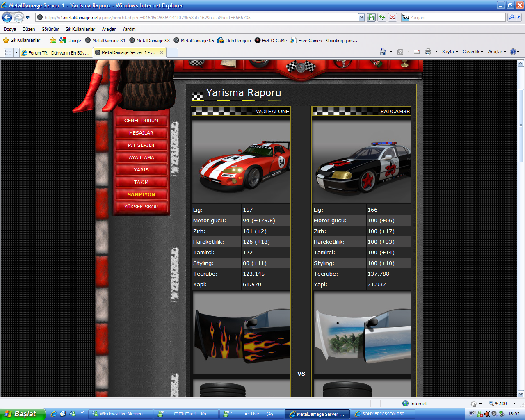Click the protected mode lock icon in status bar
This screenshot has height=420, width=525.
click(473, 404)
